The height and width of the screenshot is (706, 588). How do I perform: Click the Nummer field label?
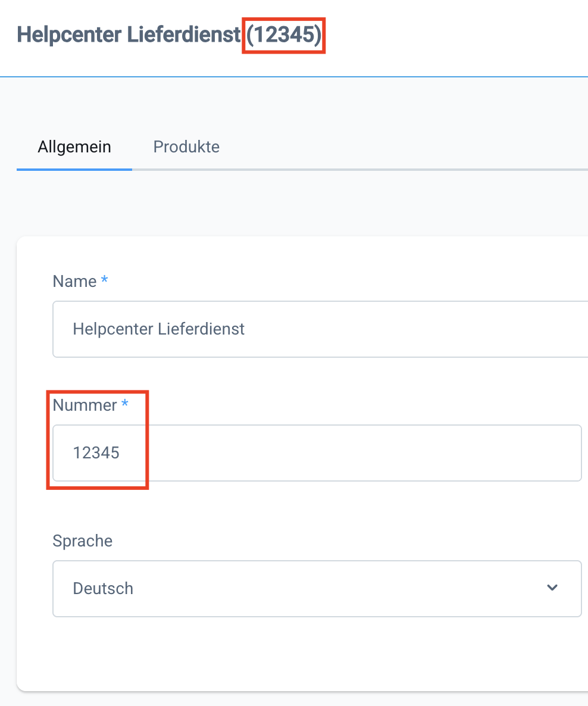tap(85, 405)
